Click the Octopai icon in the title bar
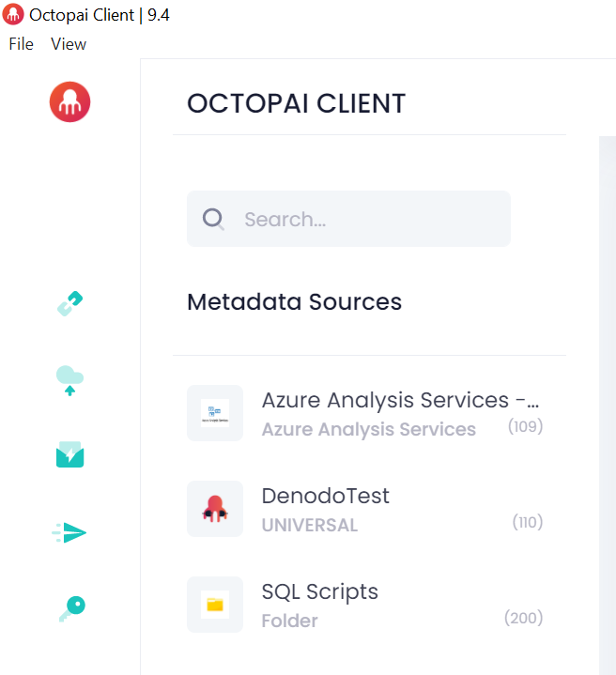616x675 pixels. tap(14, 15)
